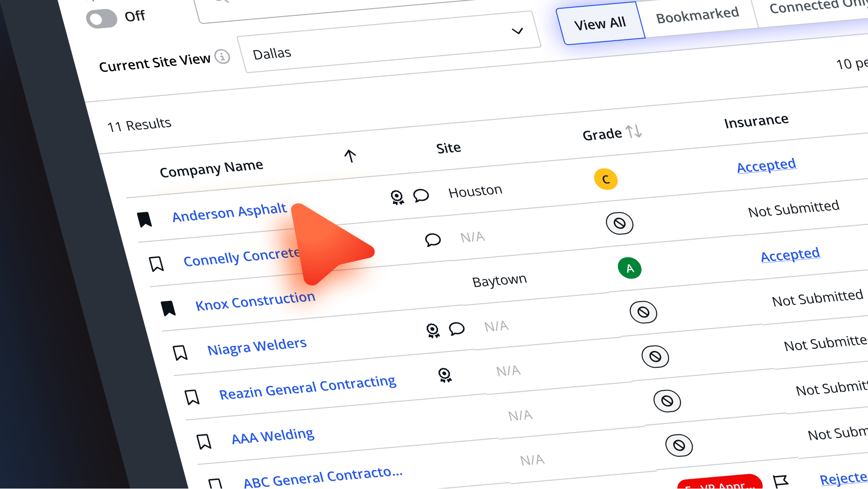Click Baytown site cell
The width and height of the screenshot is (868, 489).
[500, 280]
